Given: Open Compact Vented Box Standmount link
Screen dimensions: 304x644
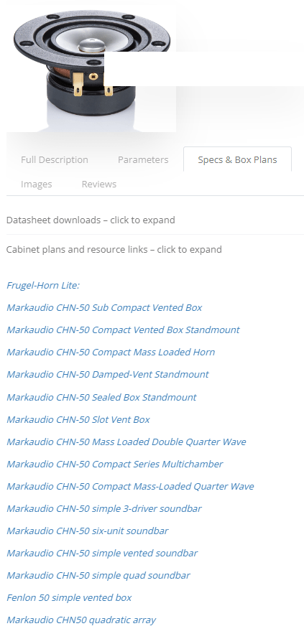Looking at the screenshot, I should pyautogui.click(x=123, y=330).
